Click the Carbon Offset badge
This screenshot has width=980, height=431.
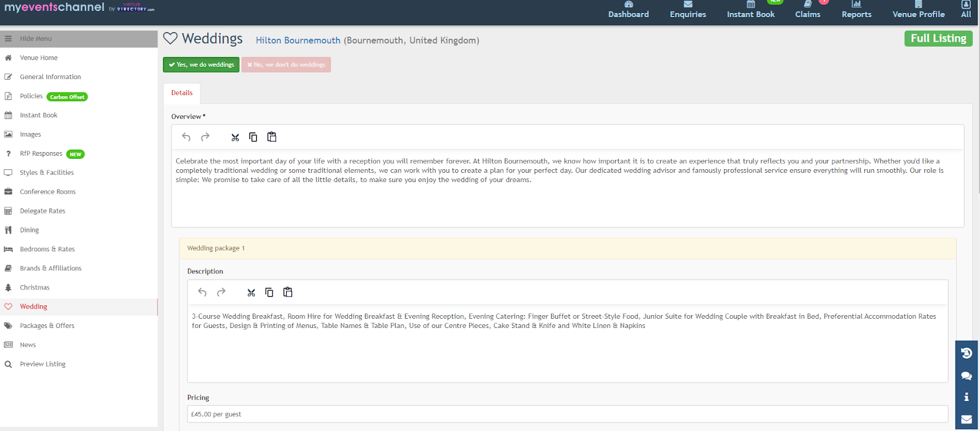(67, 97)
